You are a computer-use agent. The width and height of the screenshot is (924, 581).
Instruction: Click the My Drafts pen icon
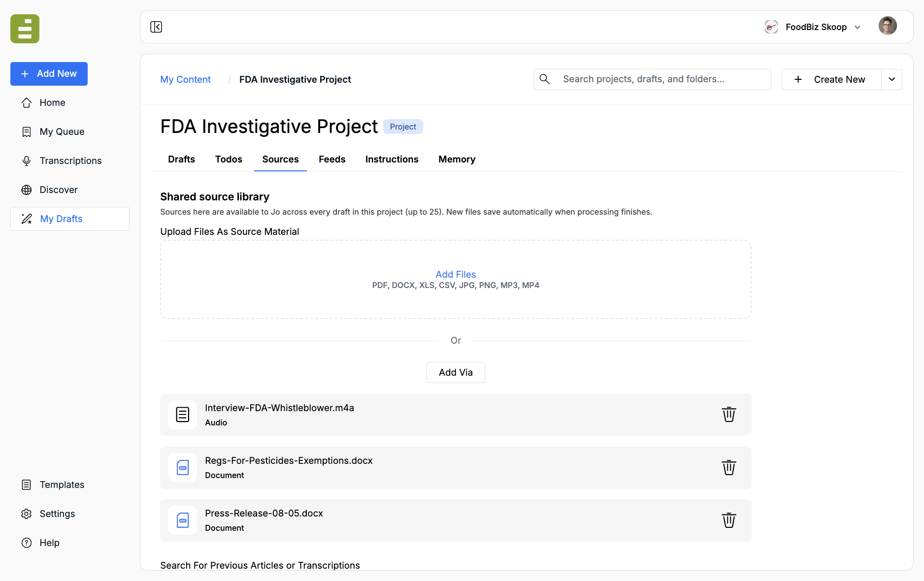pyautogui.click(x=27, y=219)
